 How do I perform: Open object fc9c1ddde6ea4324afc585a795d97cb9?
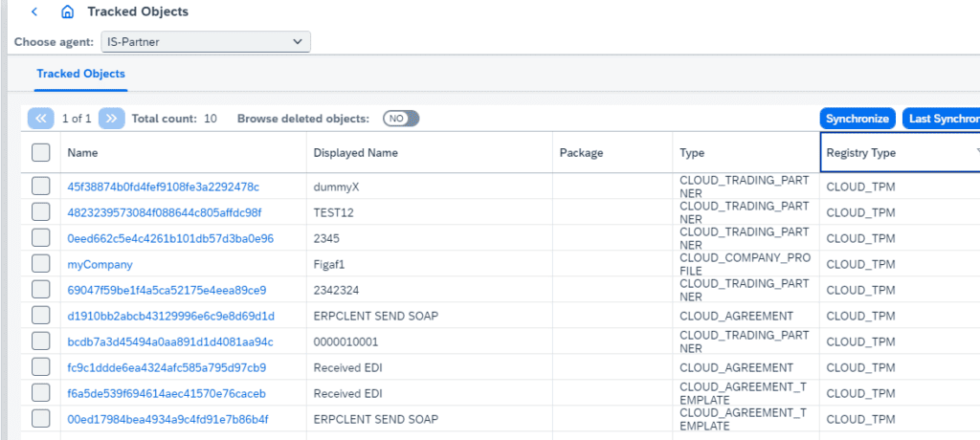pos(167,367)
